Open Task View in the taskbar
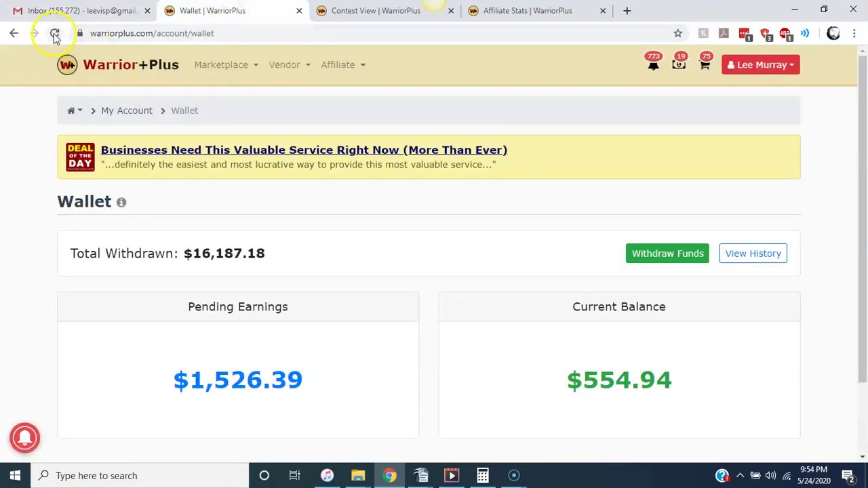 (294, 475)
